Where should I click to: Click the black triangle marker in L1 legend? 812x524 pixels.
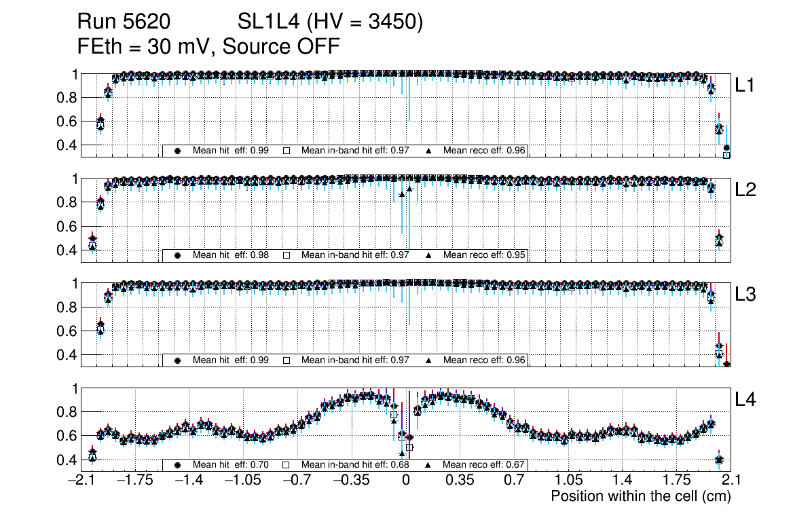429,151
